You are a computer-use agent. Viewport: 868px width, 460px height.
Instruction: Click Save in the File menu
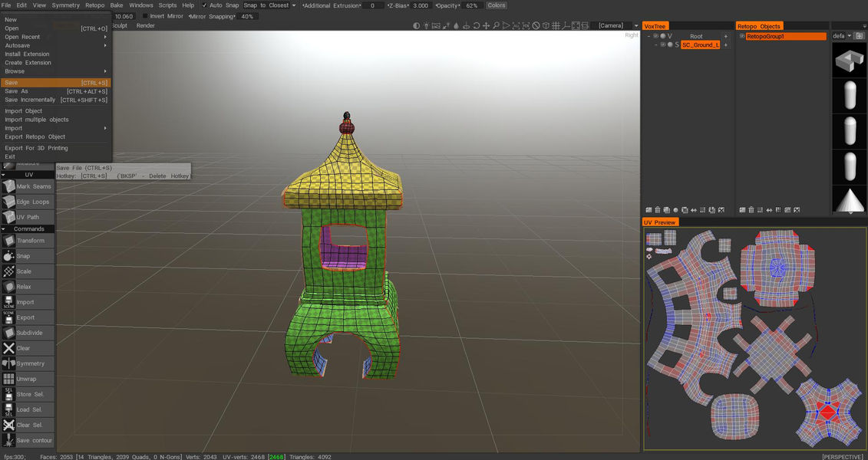click(x=55, y=82)
